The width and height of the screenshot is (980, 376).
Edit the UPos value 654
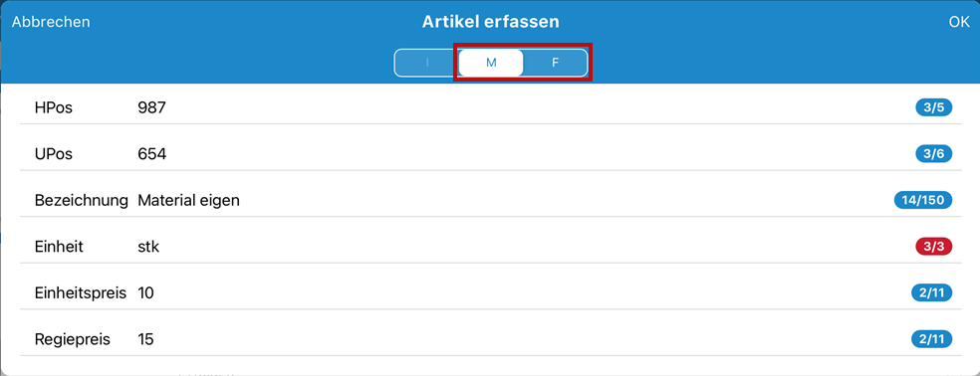click(x=151, y=154)
